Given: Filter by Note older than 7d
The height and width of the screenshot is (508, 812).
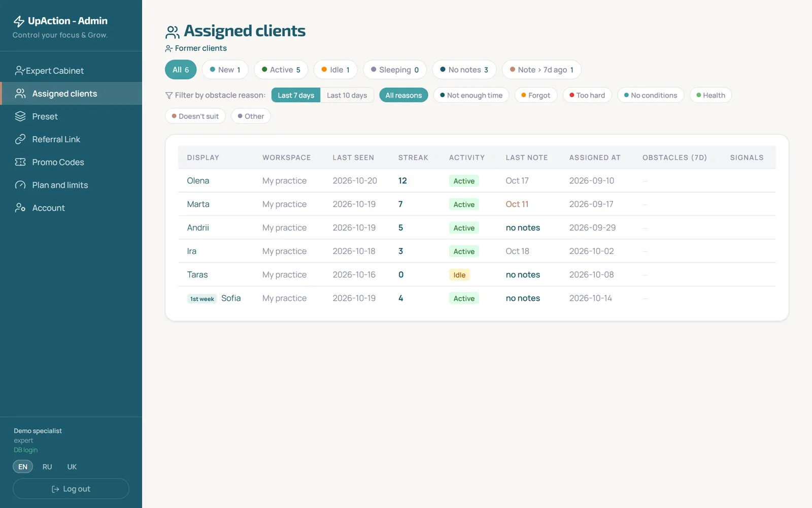Looking at the screenshot, I should (542, 70).
